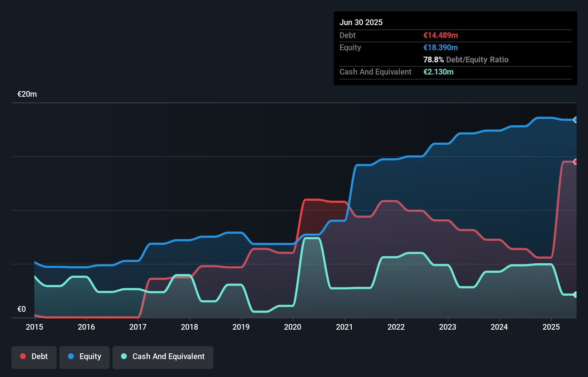Select the red Debt endpoint marker on chart

(x=576, y=162)
